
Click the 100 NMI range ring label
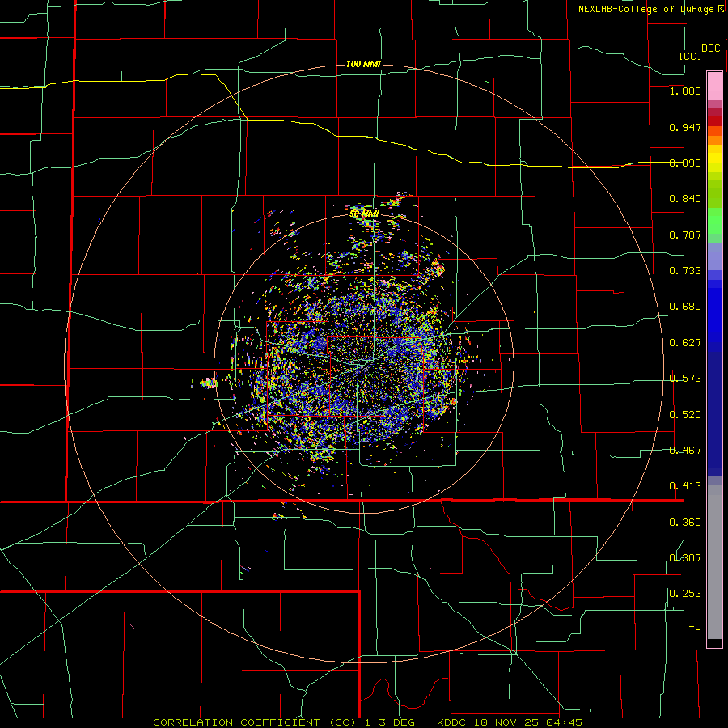(363, 64)
